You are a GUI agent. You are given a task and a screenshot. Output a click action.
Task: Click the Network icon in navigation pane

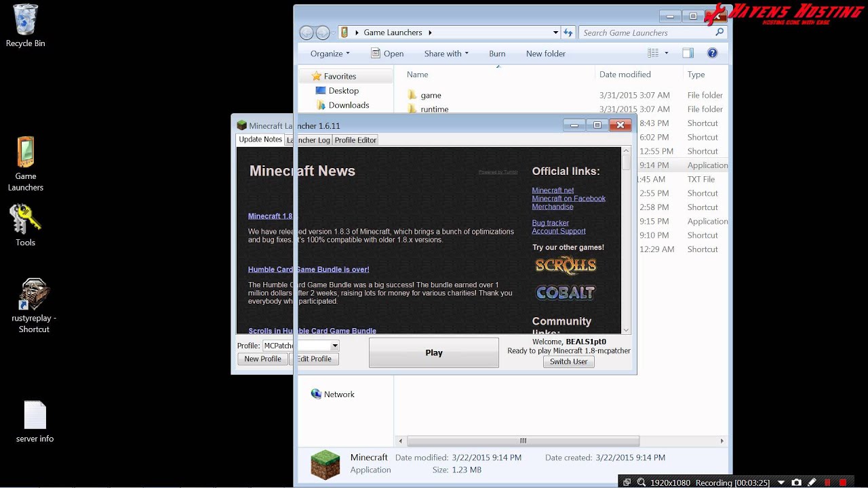316,394
